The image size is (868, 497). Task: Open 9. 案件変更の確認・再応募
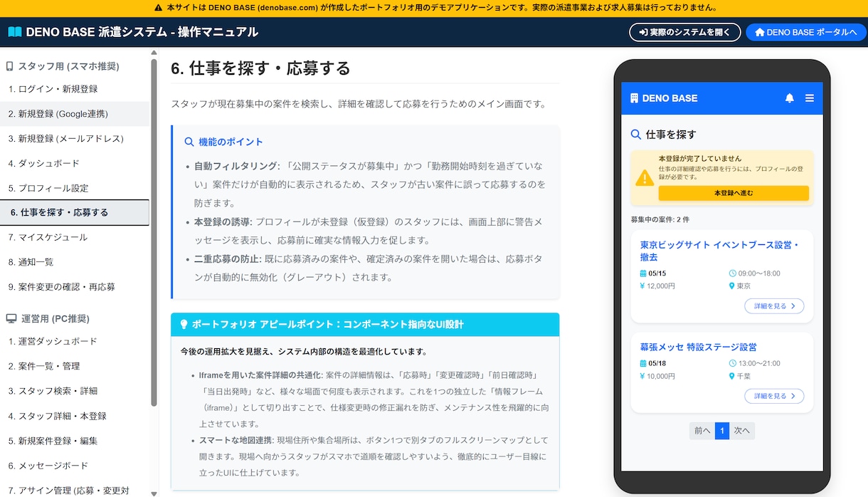point(75,287)
